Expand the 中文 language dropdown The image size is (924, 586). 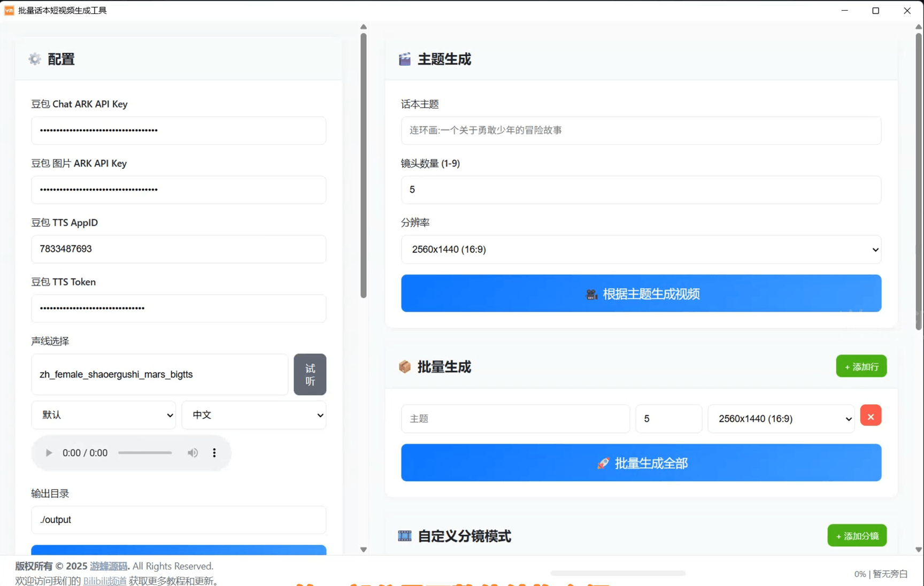pyautogui.click(x=254, y=415)
